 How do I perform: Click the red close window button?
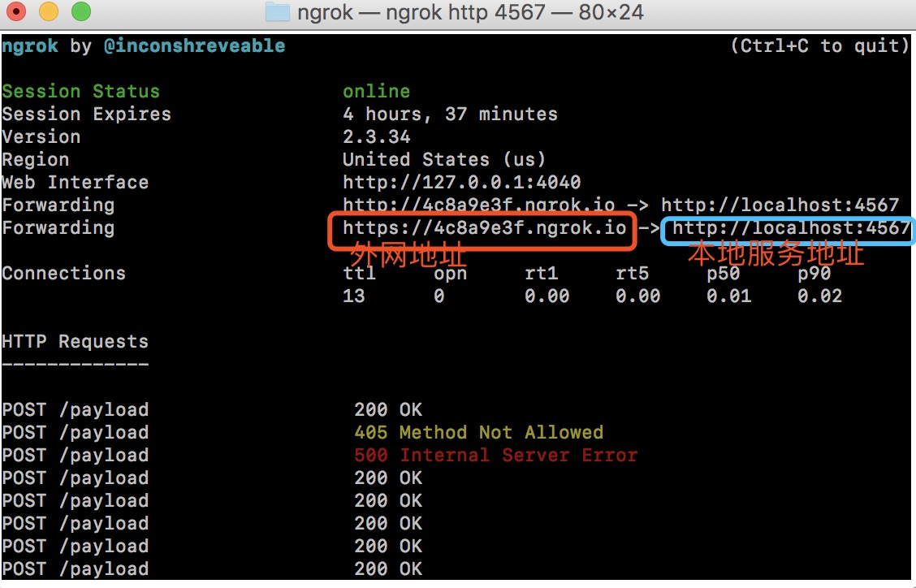point(18,12)
